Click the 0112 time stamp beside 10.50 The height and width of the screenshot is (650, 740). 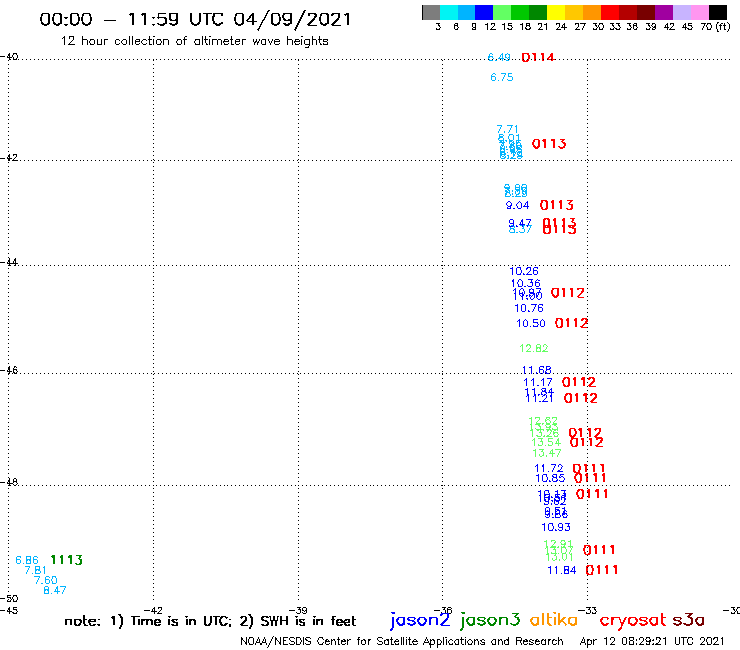coord(571,323)
